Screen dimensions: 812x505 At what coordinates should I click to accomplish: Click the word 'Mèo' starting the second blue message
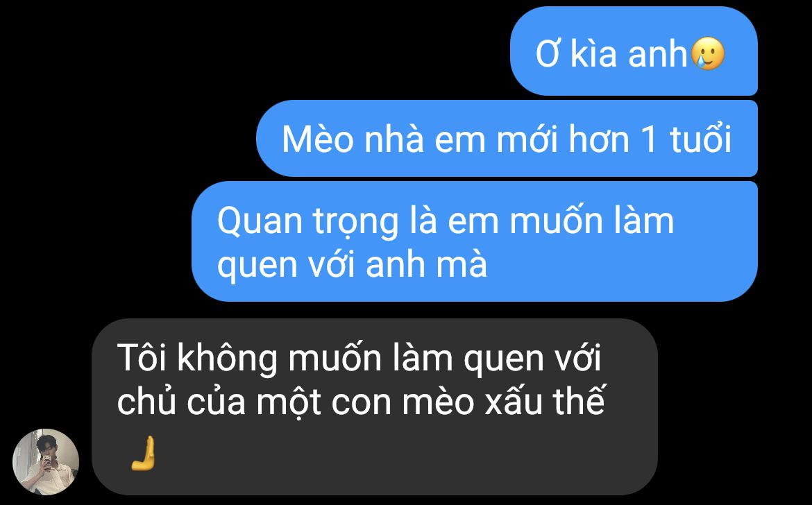pyautogui.click(x=317, y=139)
